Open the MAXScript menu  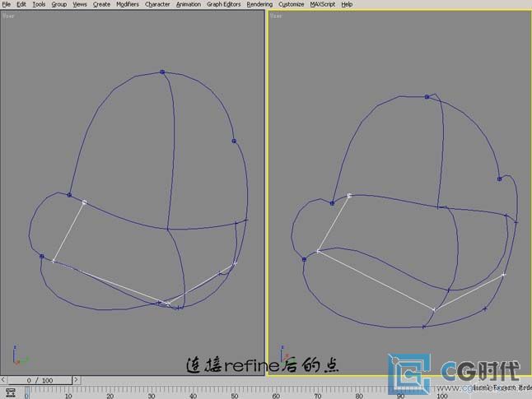click(322, 4)
